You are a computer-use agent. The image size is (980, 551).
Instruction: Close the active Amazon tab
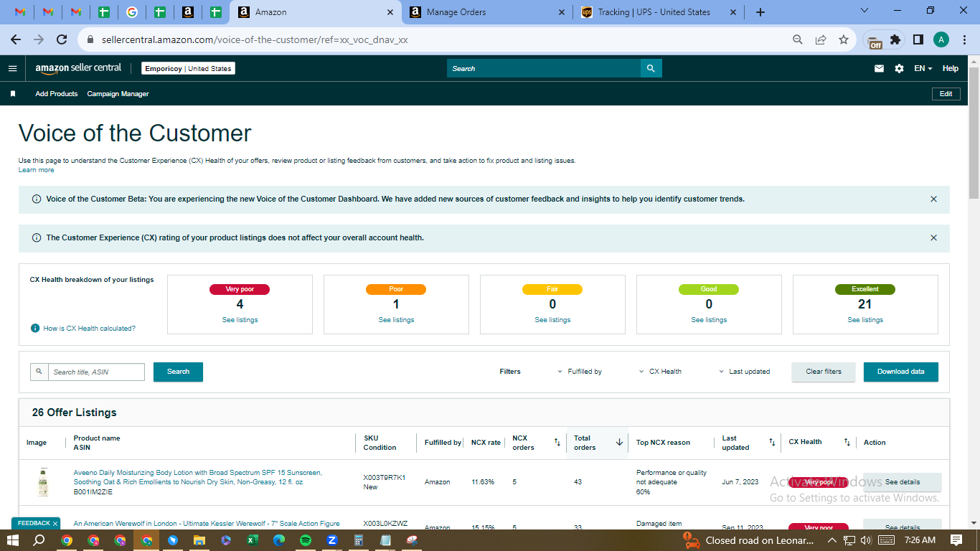coord(390,12)
